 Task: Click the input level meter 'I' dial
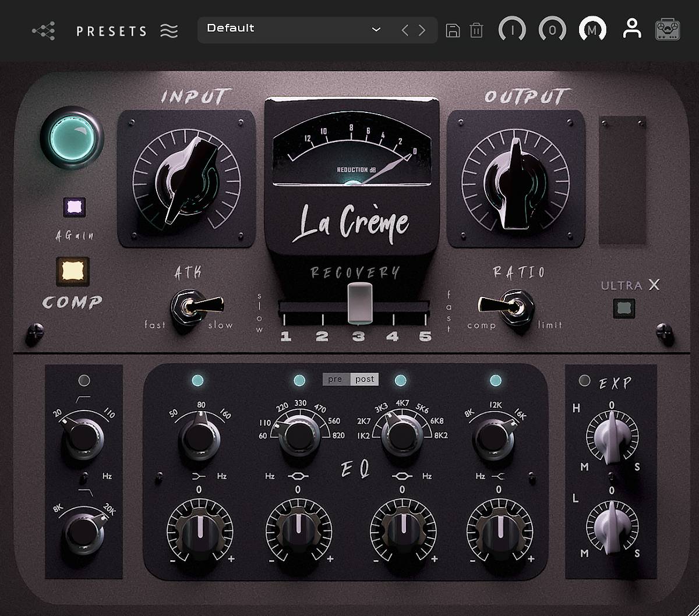[x=512, y=30]
